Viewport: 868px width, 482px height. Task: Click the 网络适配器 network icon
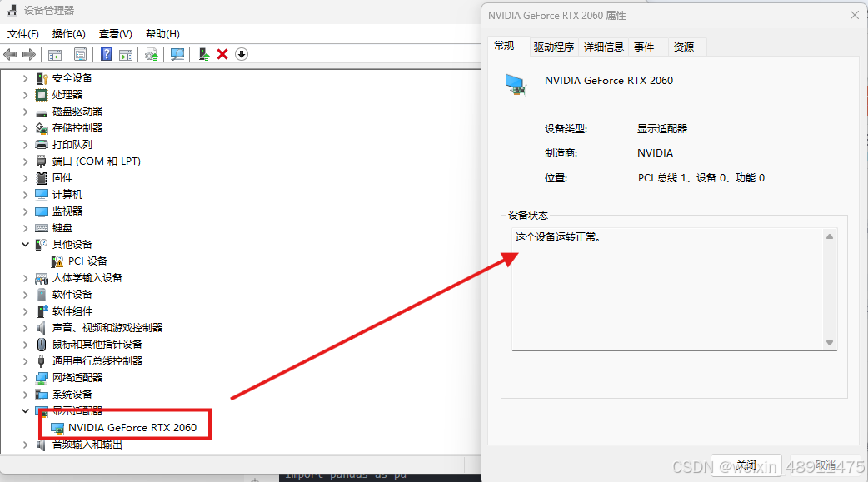coord(42,378)
